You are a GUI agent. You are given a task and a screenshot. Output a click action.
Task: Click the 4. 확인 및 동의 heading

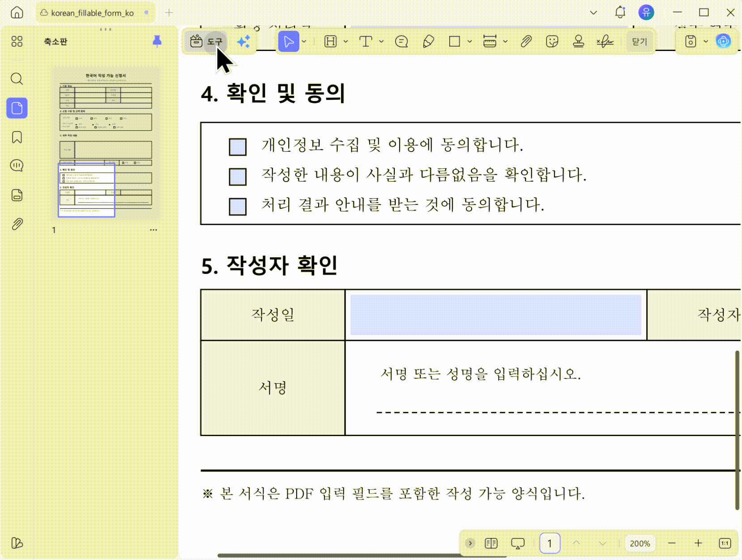click(273, 93)
